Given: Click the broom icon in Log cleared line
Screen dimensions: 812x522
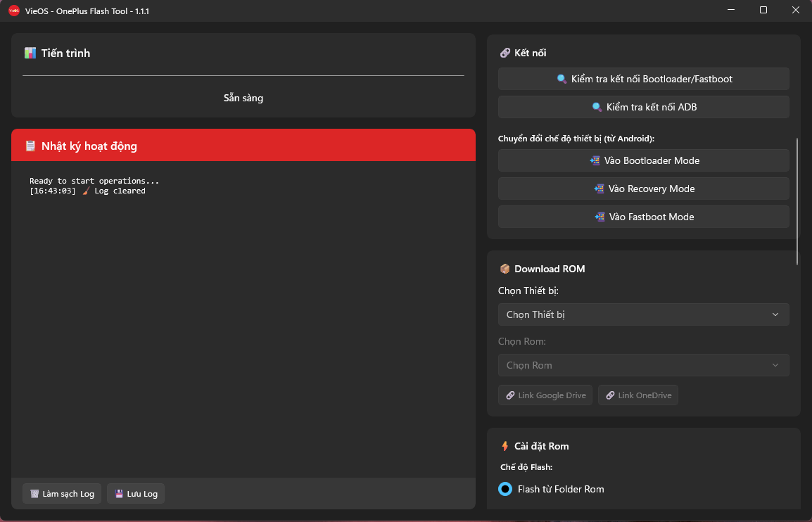Looking at the screenshot, I should (86, 191).
